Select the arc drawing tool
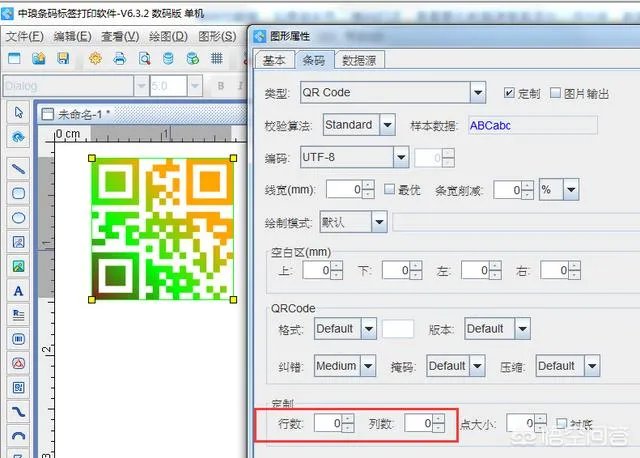640x458 pixels. (x=18, y=436)
